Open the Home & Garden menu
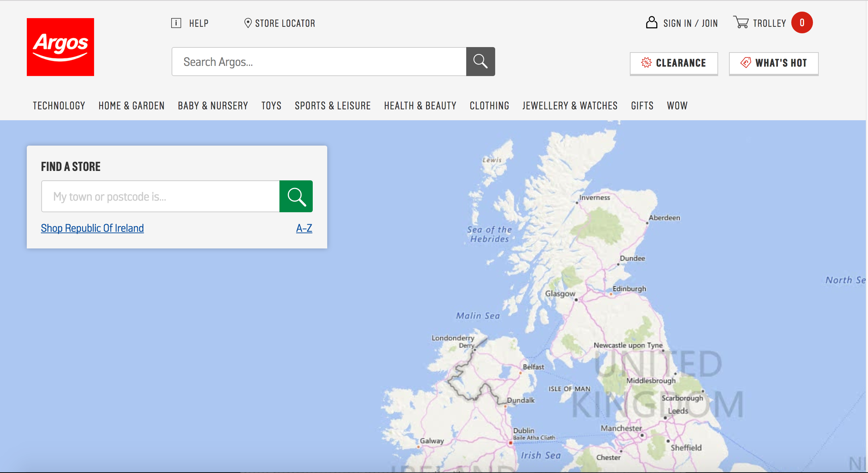This screenshot has height=473, width=868. 131,106
